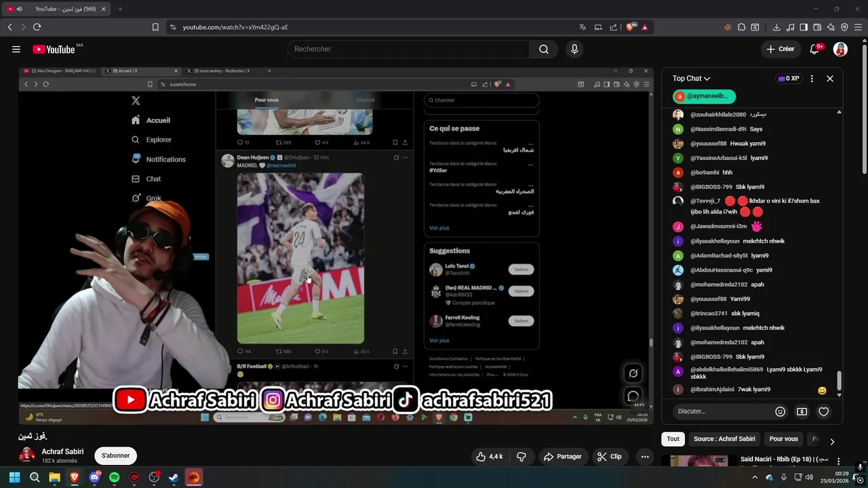Image resolution: width=868 pixels, height=488 pixels.
Task: Open the Achraf Sabiri channel name link
Action: (62, 451)
